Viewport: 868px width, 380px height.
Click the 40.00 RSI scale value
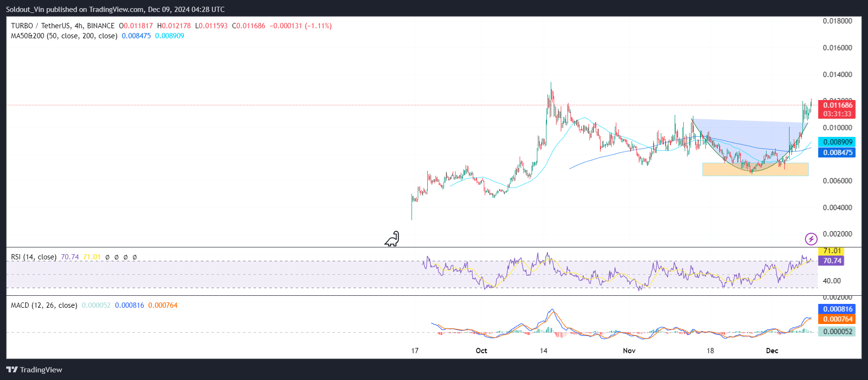coord(832,281)
